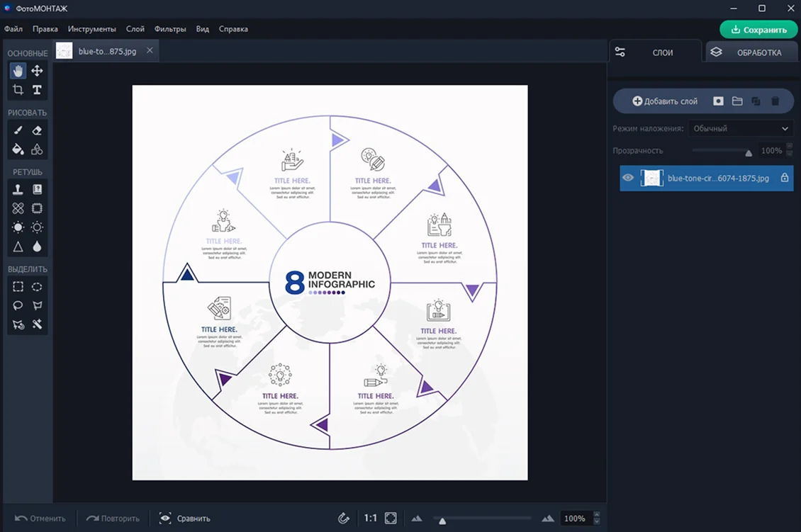Activate the Stamp retouch tool
801x532 pixels.
(x=18, y=189)
